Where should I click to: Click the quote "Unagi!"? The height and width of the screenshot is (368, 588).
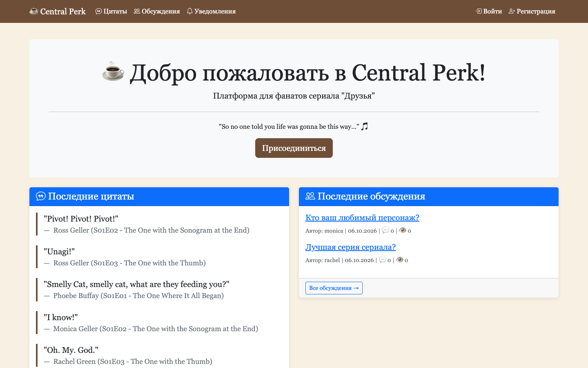59,251
